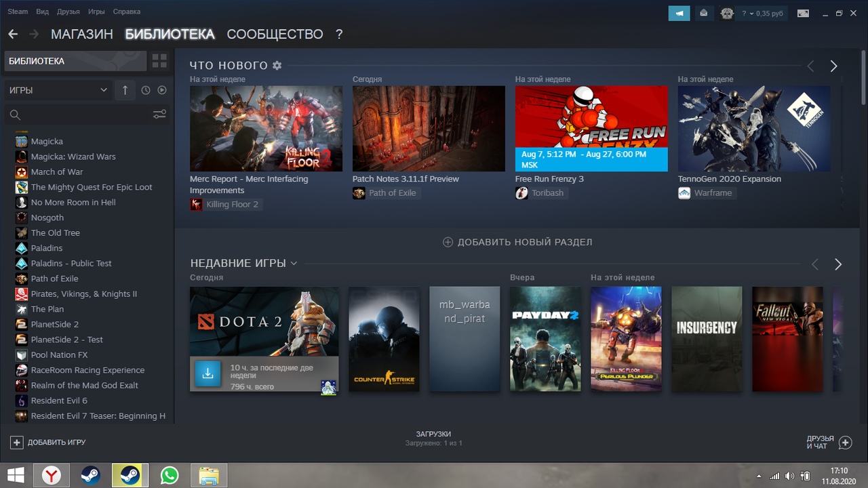Show previous What's New items
The image size is (868, 488).
coord(810,66)
